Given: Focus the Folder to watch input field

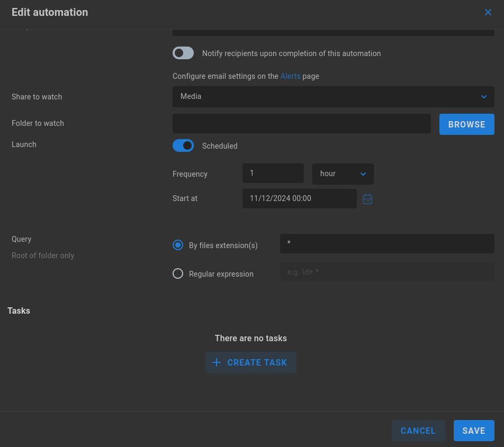Looking at the screenshot, I should tap(302, 123).
